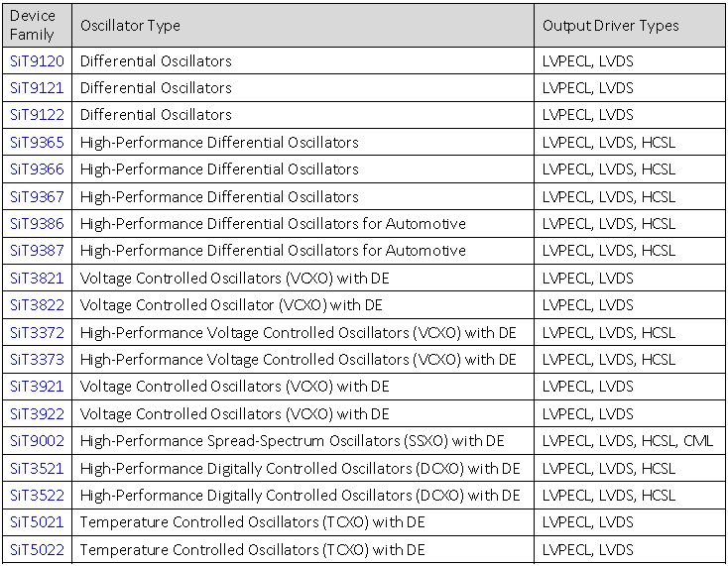Go to the SiT9367 device page link
Screen dimensions: 728x566
coord(37,197)
